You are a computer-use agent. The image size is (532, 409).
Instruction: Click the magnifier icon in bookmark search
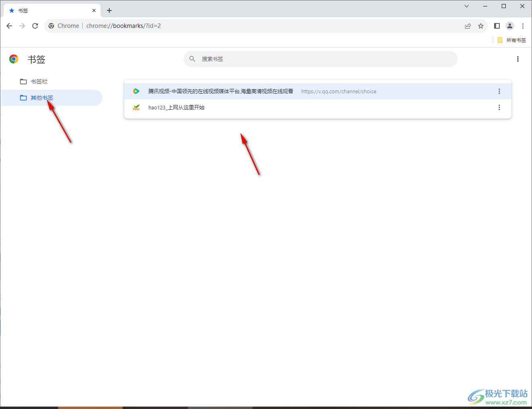[192, 59]
